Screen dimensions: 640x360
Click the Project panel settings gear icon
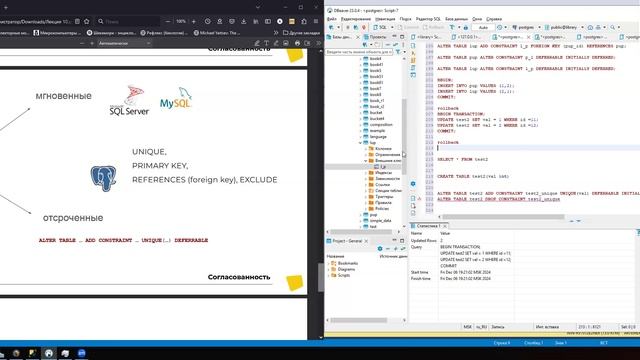380,249
